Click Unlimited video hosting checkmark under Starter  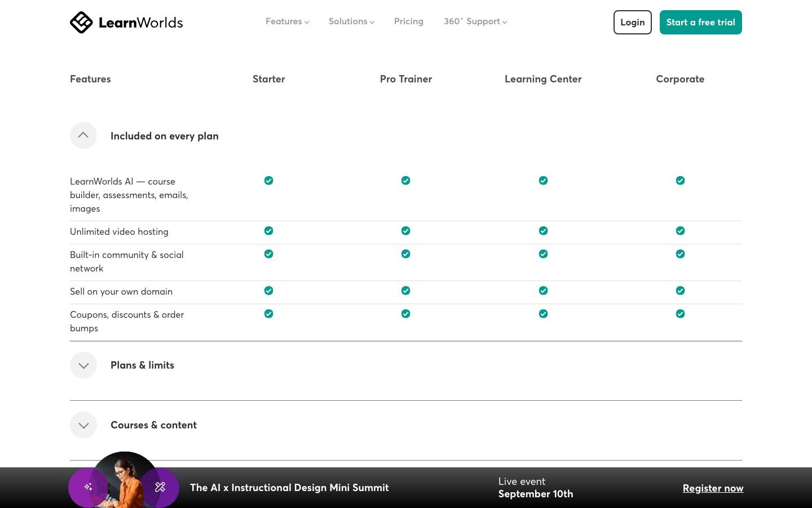(269, 231)
